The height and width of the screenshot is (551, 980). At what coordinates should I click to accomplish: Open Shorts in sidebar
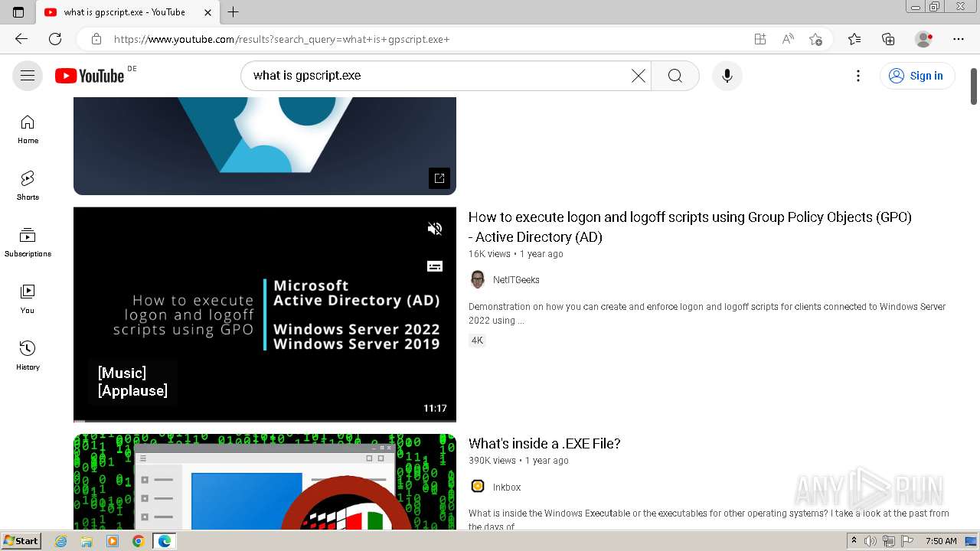(28, 186)
